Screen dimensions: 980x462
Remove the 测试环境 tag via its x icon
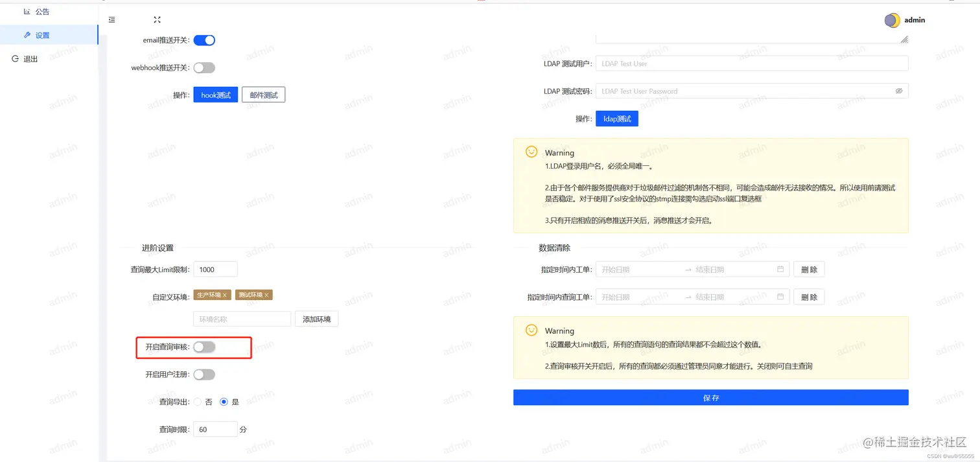tap(265, 294)
